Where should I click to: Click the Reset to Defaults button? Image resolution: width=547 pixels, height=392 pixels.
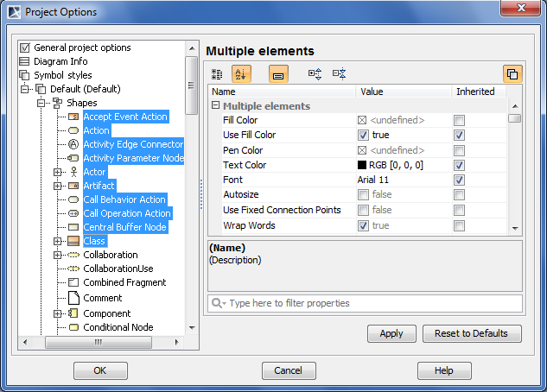click(x=472, y=333)
